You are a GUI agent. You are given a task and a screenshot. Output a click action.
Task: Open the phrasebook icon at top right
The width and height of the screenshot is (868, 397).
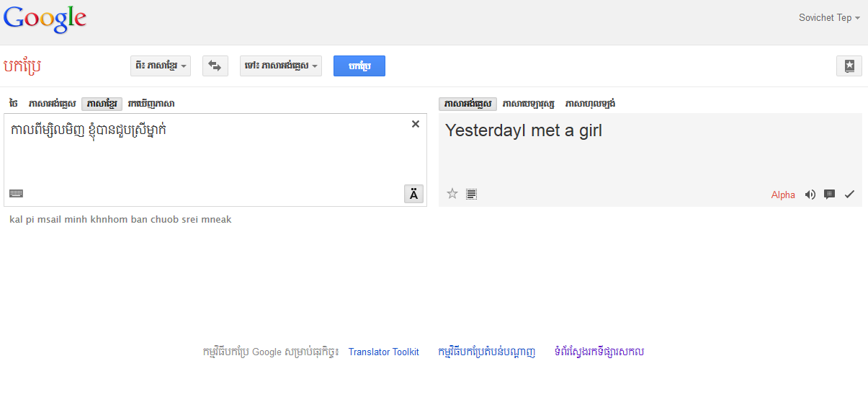pos(849,66)
